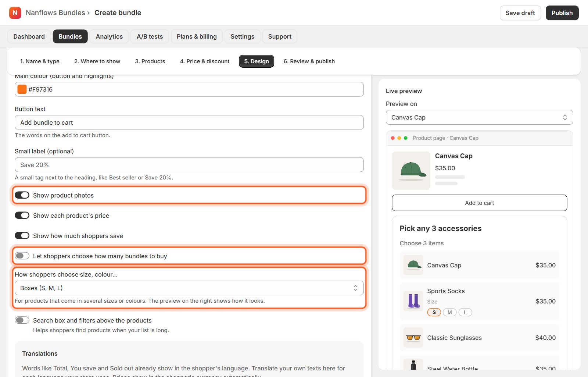The width and height of the screenshot is (588, 377).
Task: Select size S for Sports Socks
Action: coord(434,312)
